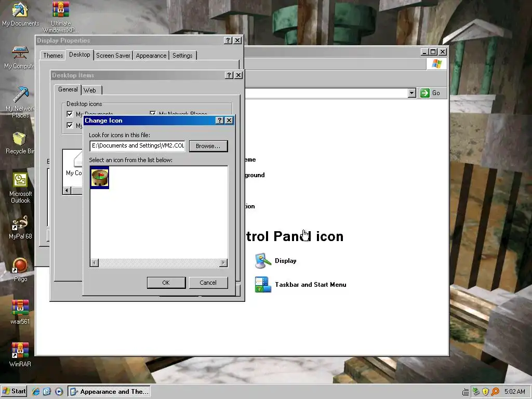Click the 'Look for icons in this file' label
Image resolution: width=532 pixels, height=399 pixels.
click(x=119, y=135)
